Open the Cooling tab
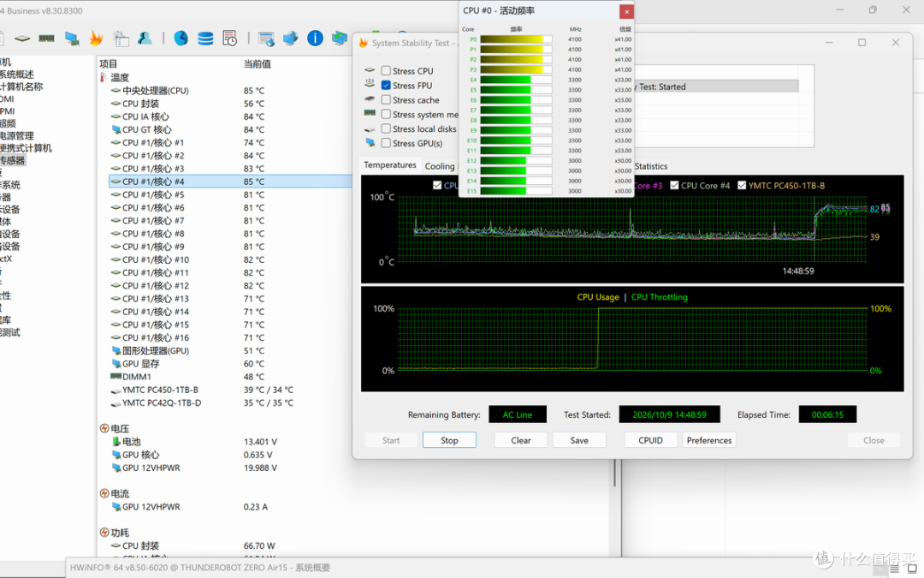Viewport: 924px width, 578px height. [440, 166]
